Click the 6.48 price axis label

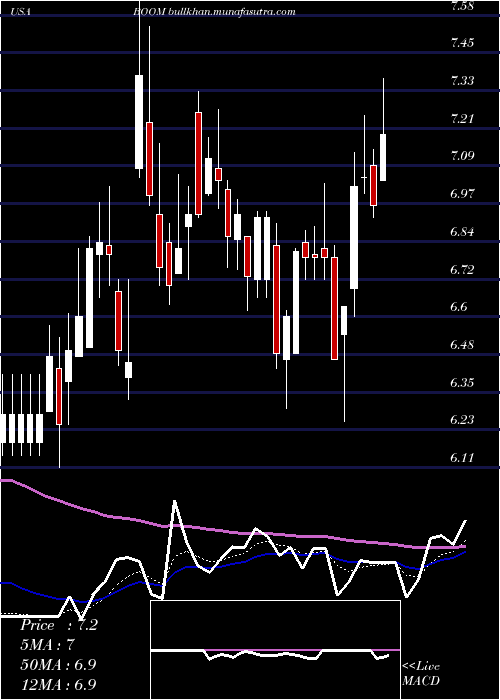(462, 345)
